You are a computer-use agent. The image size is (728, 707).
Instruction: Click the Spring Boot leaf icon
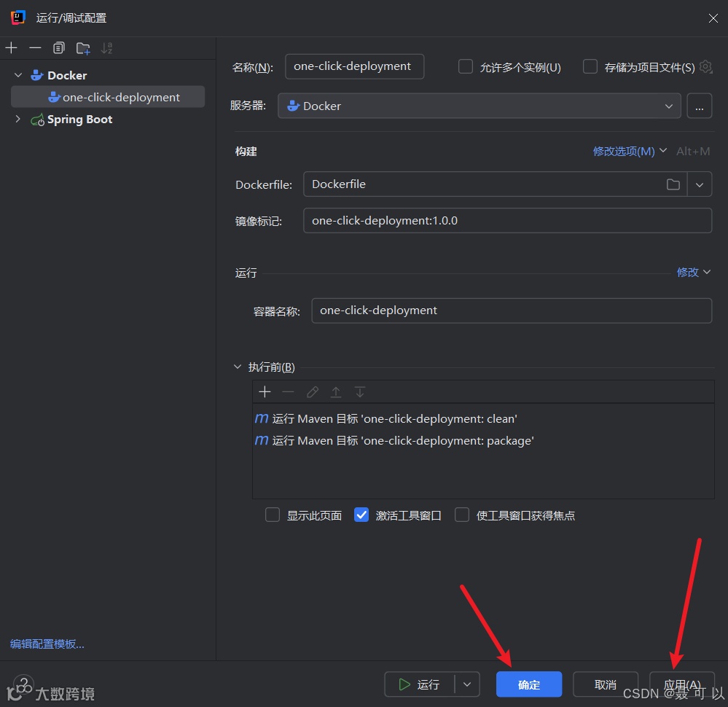point(37,120)
